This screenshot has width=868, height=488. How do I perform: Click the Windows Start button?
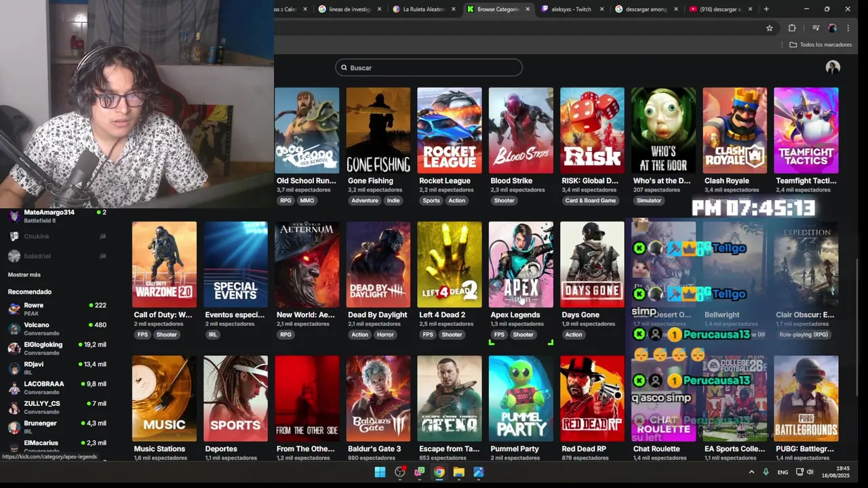coord(380,472)
